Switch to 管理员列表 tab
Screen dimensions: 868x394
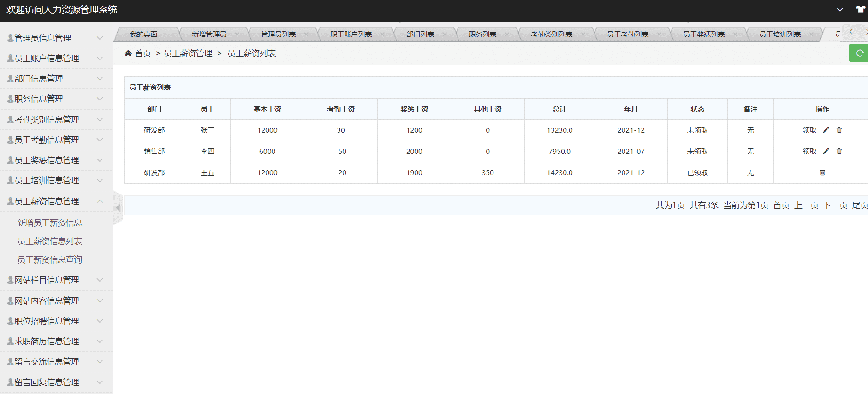coord(278,35)
